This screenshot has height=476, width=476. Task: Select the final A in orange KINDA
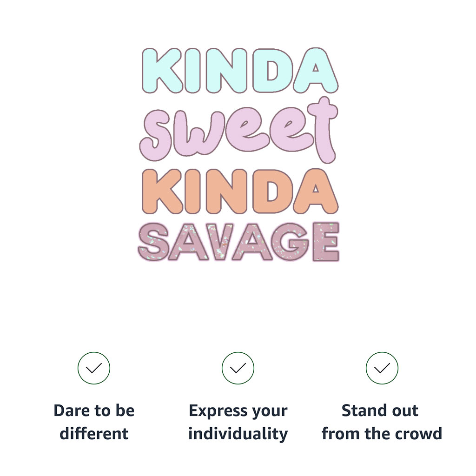point(316,192)
